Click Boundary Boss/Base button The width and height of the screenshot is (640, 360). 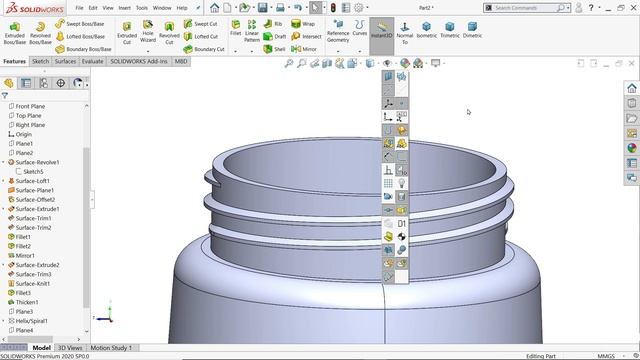(x=83, y=49)
